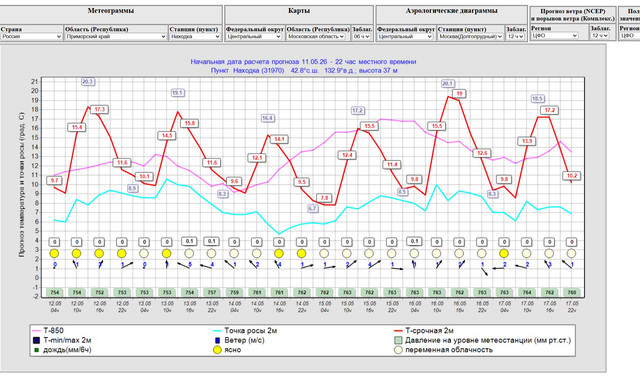This screenshot has height=376, width=640.
Task: Click the clear-sky sun icon at 12.05 16ч
Action: coord(99,254)
